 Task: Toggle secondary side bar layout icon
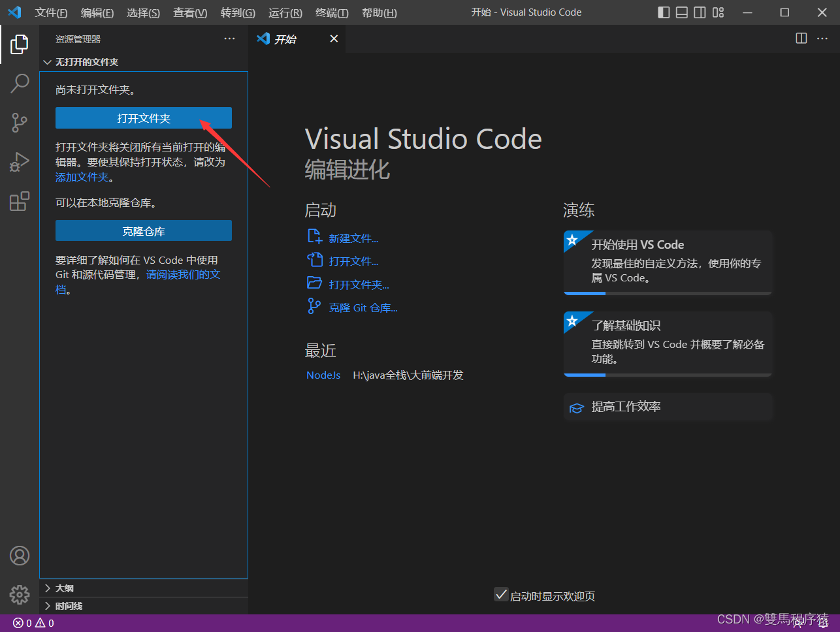click(x=700, y=12)
